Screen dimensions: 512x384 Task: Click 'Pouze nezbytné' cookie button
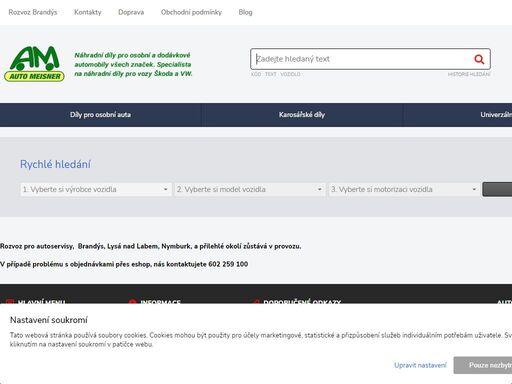tap(483, 365)
